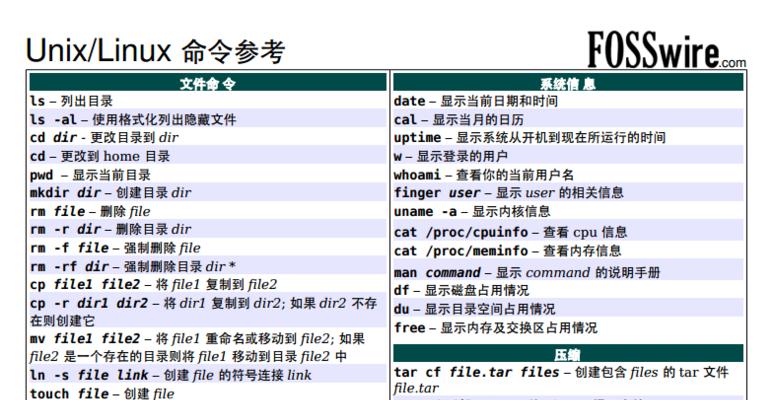This screenshot has height=400, width=774.
Task: Click the 'ln -s file link' row
Action: click(x=208, y=375)
